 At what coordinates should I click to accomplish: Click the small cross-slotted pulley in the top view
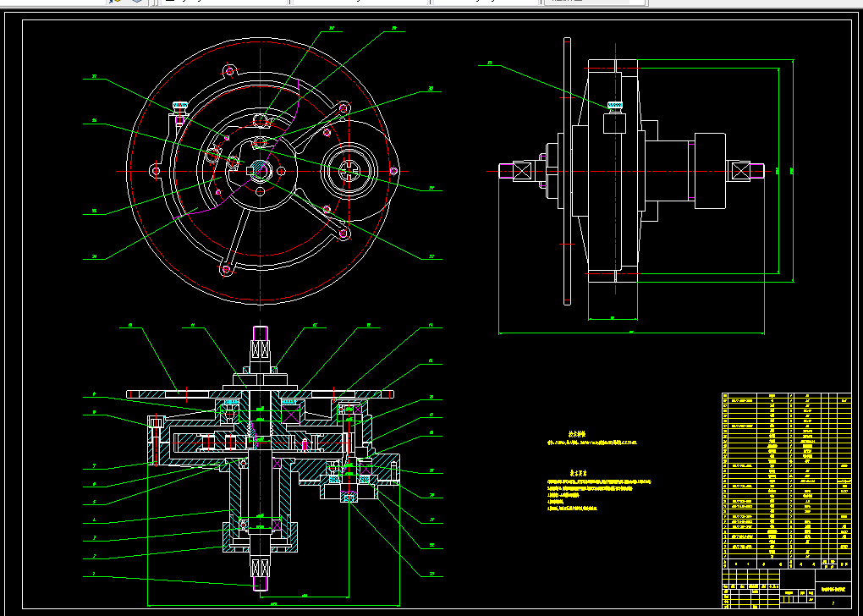(x=350, y=171)
